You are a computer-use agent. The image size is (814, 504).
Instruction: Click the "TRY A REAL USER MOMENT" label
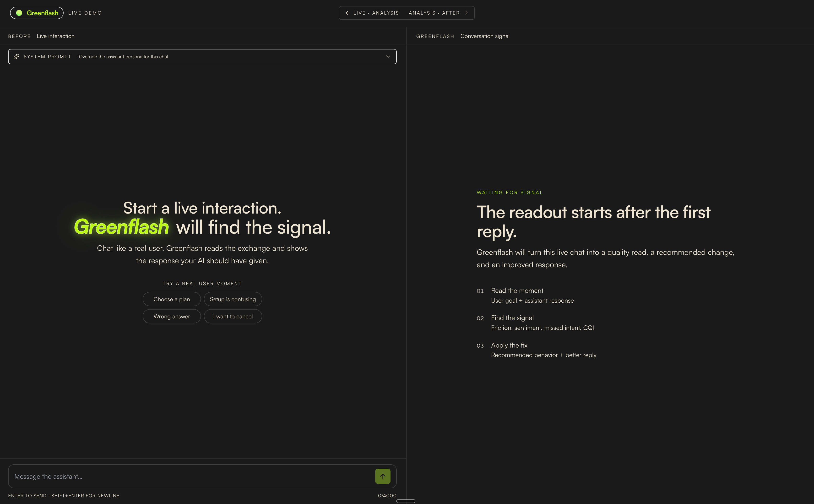[202, 284]
